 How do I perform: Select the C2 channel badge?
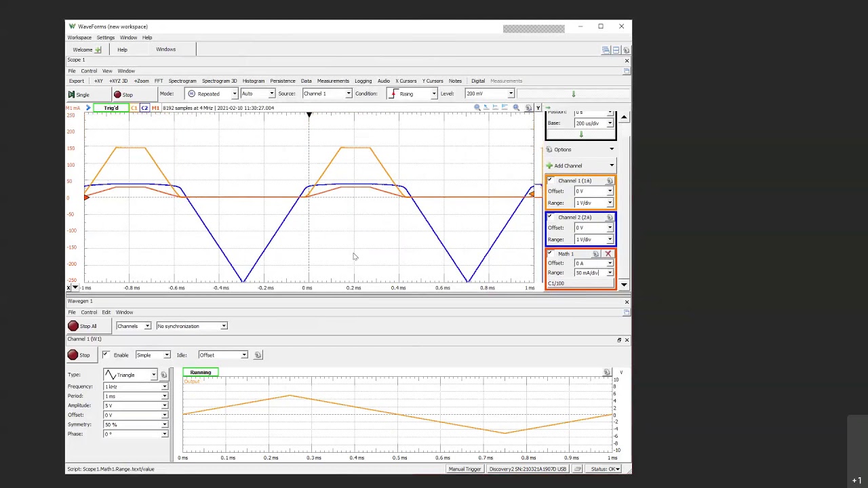pyautogui.click(x=144, y=108)
